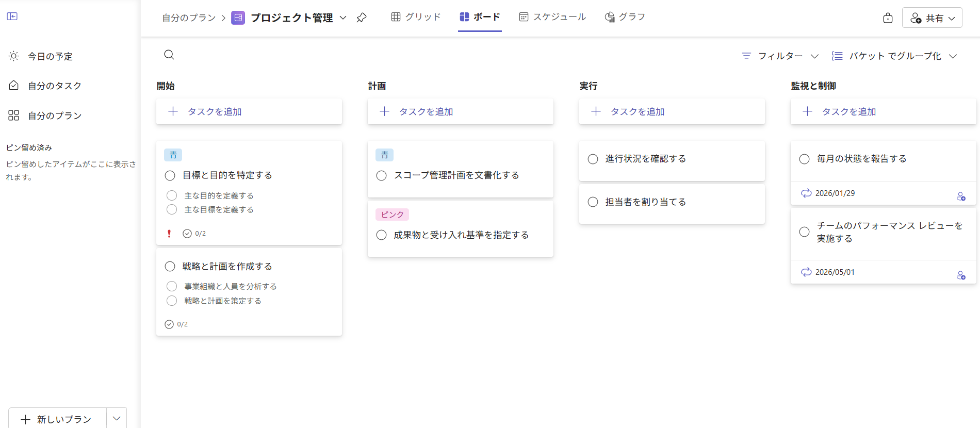Mark チームのパフォーマンス レビュー task as complete
The width and height of the screenshot is (980, 428).
(x=805, y=232)
